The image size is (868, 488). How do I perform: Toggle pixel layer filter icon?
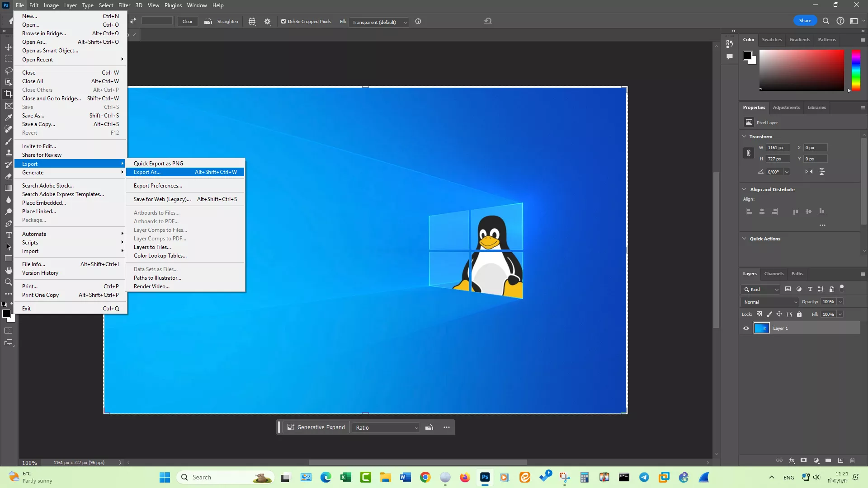788,289
